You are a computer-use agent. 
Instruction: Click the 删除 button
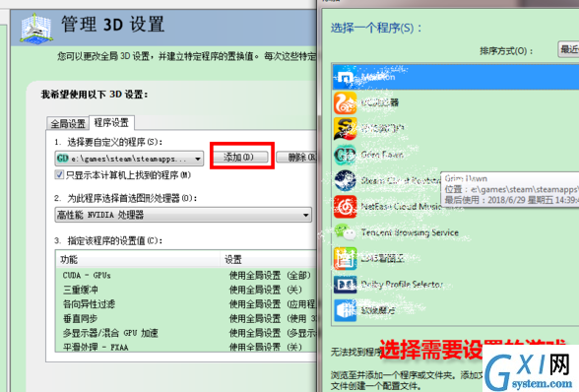point(296,157)
